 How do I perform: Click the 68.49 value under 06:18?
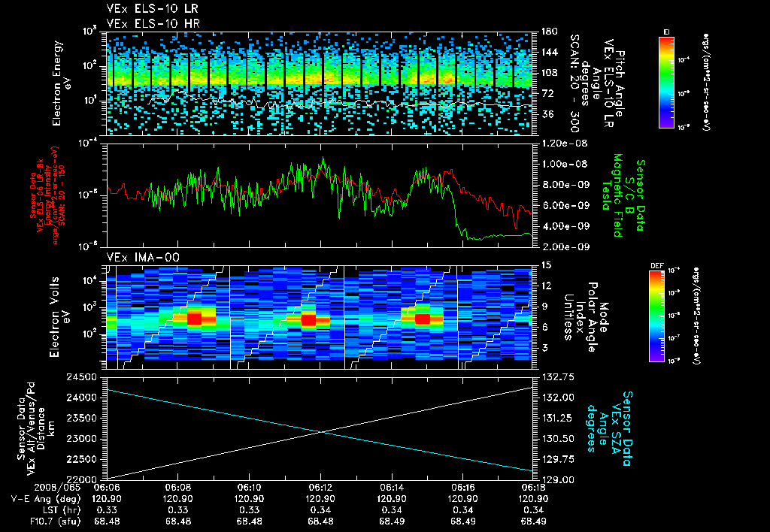pos(534,521)
